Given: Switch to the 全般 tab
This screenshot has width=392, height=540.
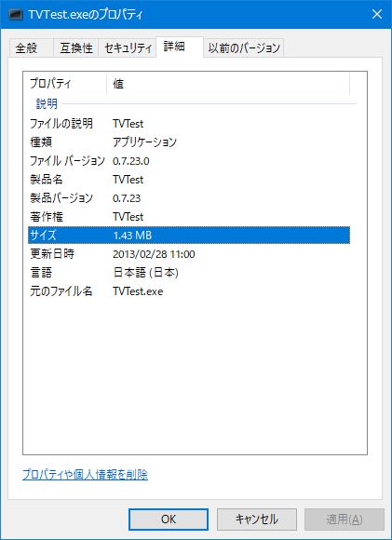Looking at the screenshot, I should [31, 47].
